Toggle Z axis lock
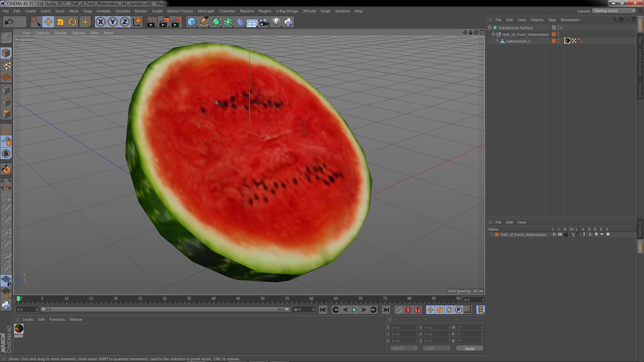This screenshot has height=362, width=644. (124, 22)
